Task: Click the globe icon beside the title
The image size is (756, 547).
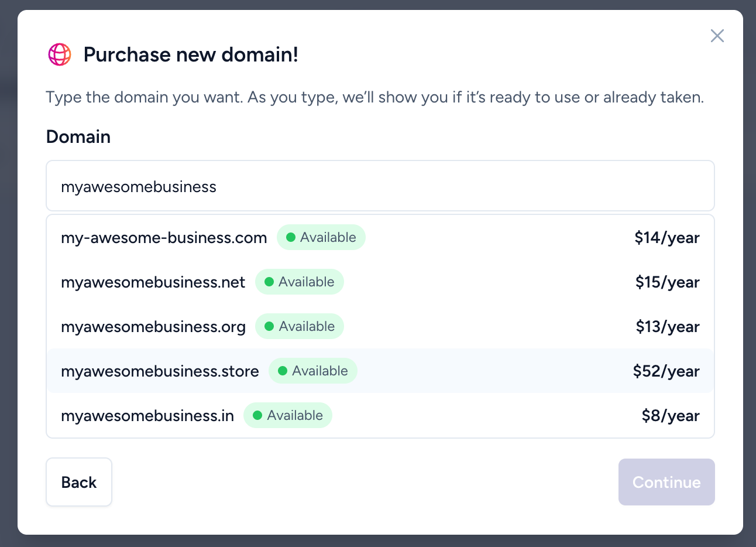Action: click(60, 54)
